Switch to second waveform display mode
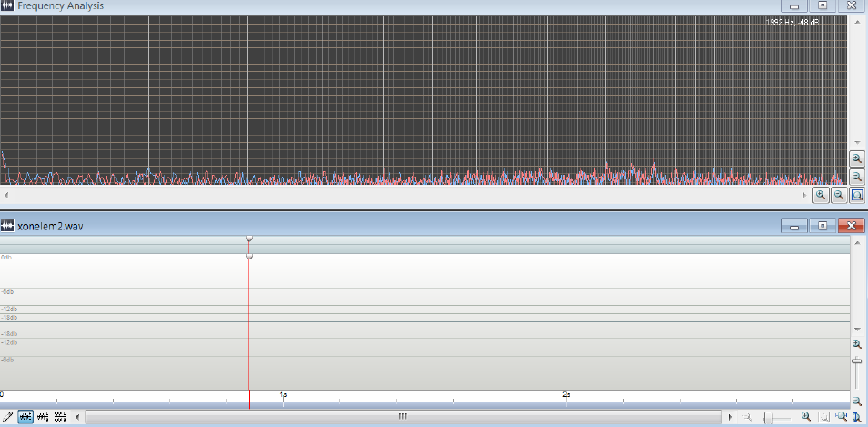The image size is (868, 427). click(43, 416)
